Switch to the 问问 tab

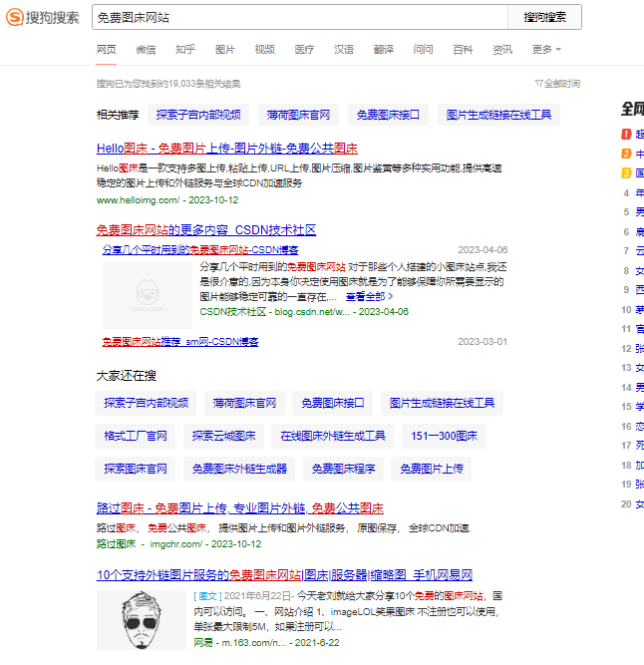coord(423,50)
